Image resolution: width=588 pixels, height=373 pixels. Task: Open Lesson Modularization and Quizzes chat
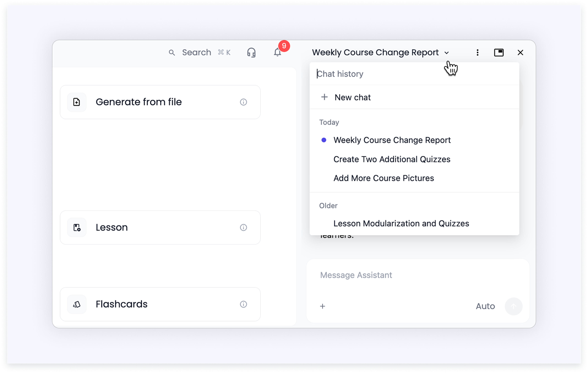[x=414, y=223]
